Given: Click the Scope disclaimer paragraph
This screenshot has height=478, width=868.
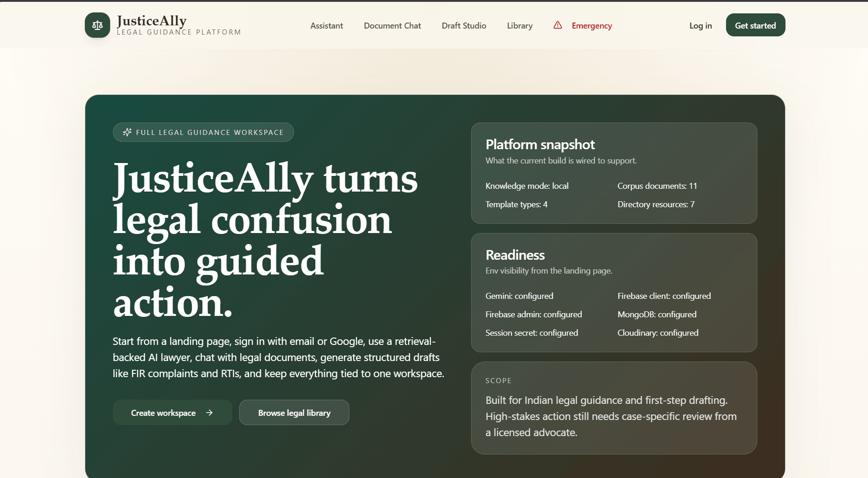Looking at the screenshot, I should pos(611,416).
